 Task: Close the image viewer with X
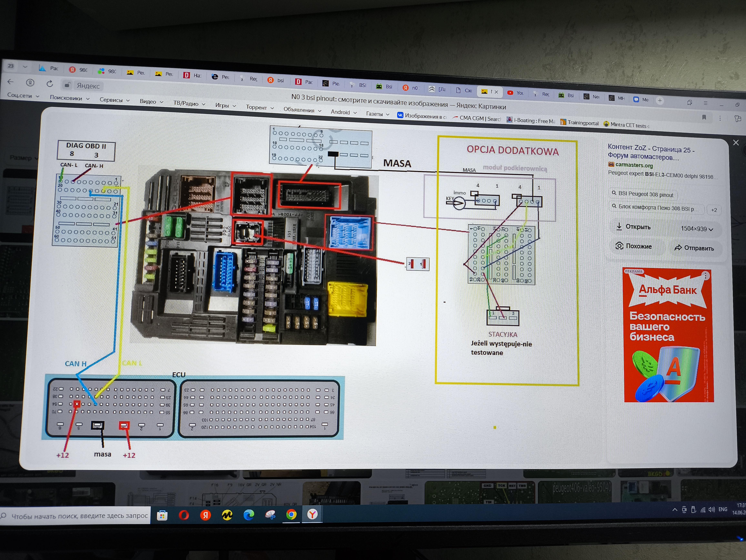[x=736, y=143]
